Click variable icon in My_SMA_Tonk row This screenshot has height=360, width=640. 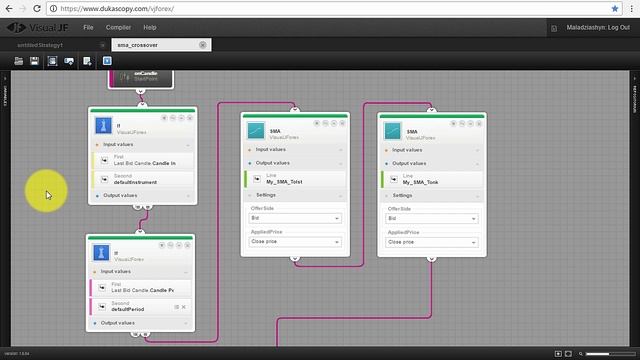coord(394,179)
